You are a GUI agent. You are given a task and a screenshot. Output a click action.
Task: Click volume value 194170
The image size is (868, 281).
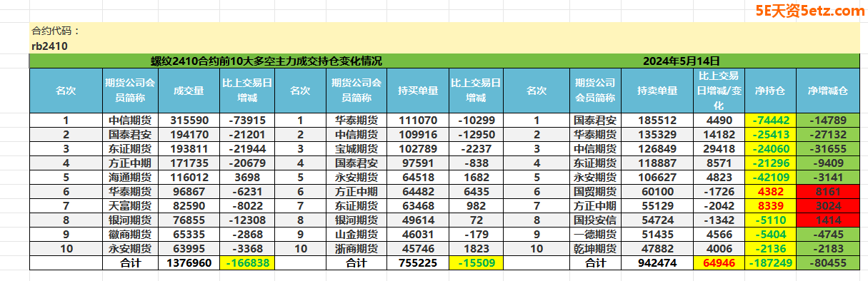pyautogui.click(x=189, y=134)
